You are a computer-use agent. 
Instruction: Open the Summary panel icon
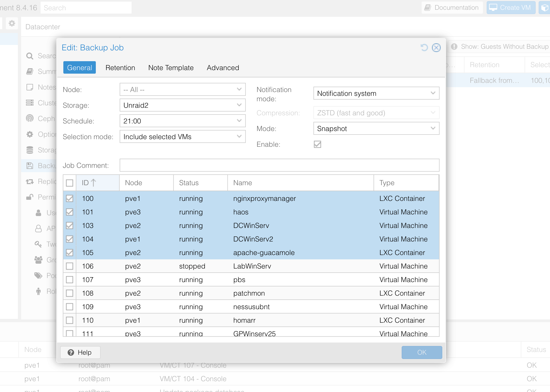(x=30, y=71)
